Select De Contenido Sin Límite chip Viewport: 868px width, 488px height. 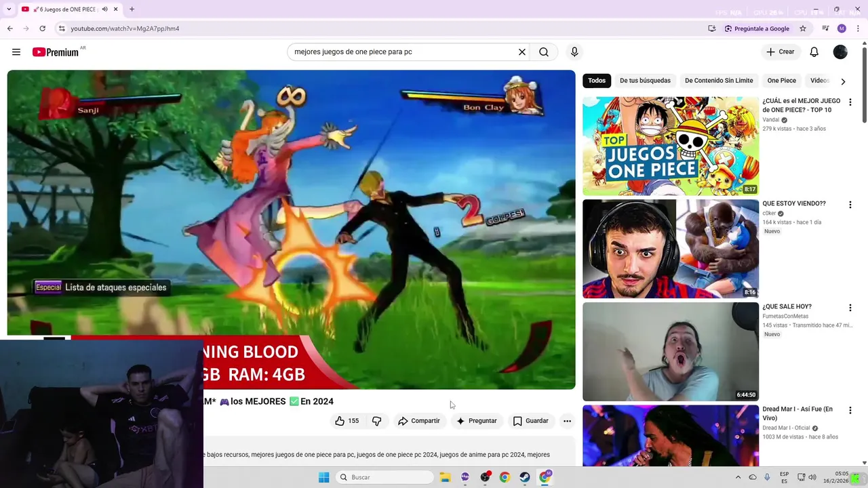coord(719,81)
